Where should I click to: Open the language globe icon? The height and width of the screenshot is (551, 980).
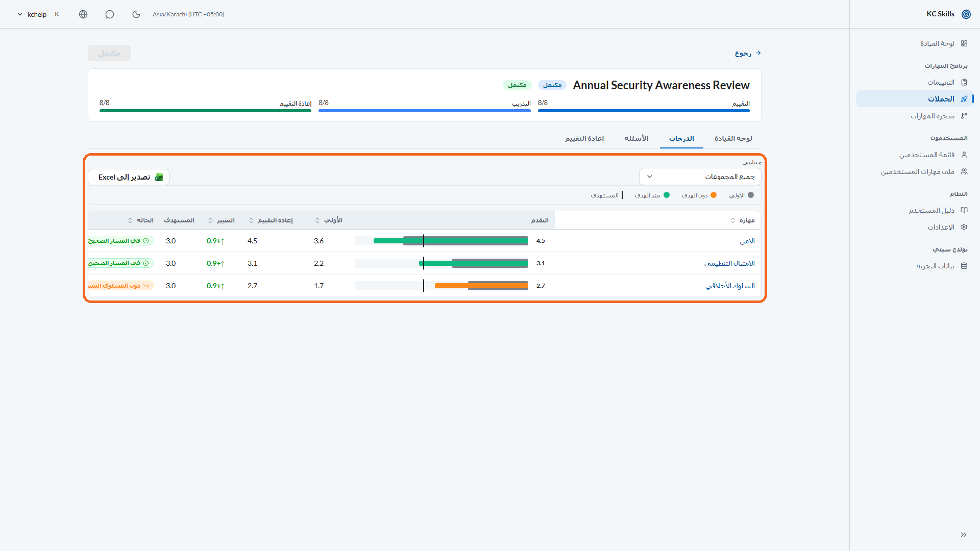coord(83,14)
